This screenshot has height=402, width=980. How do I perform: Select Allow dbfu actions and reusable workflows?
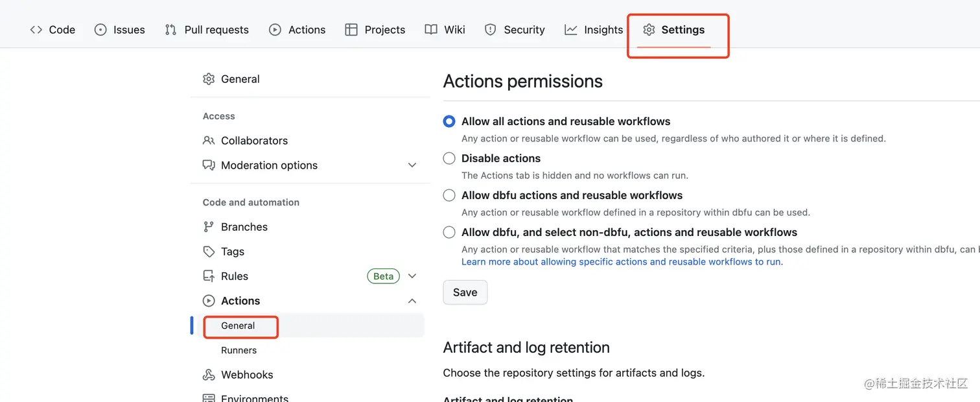pyautogui.click(x=449, y=195)
